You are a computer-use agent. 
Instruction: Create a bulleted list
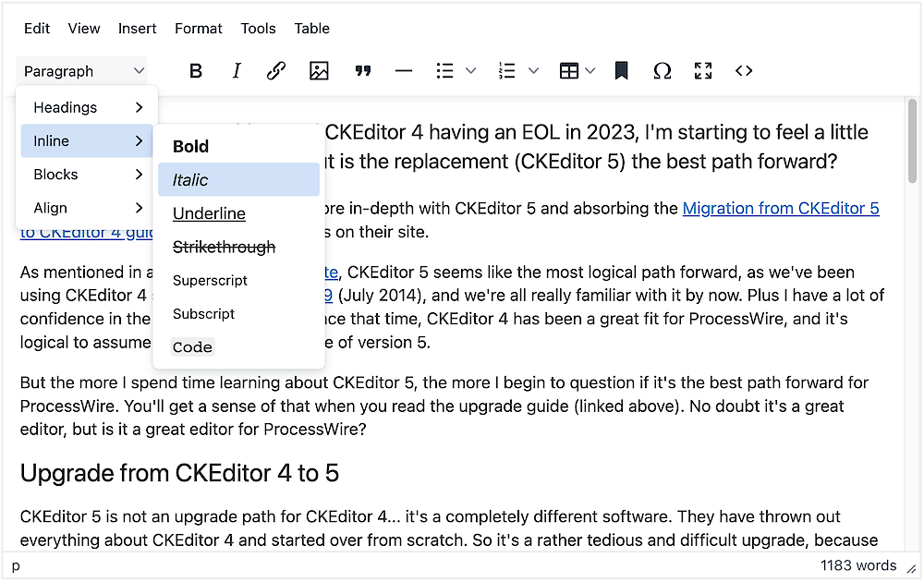(445, 71)
